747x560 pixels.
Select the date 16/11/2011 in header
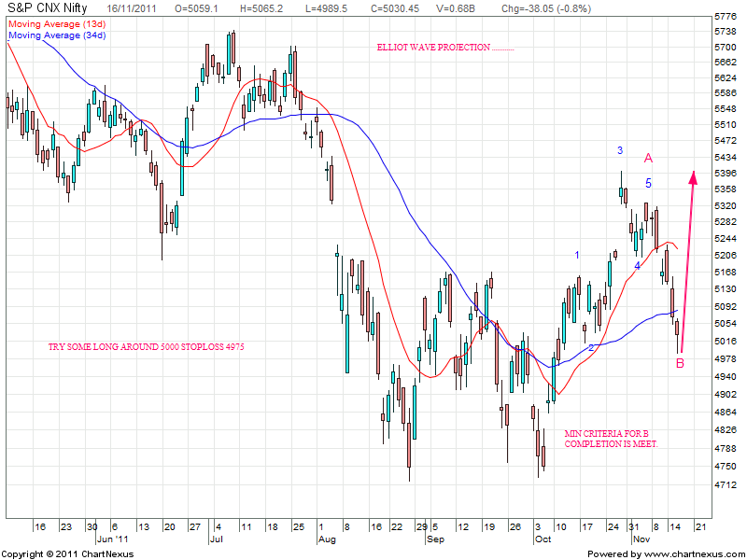pyautogui.click(x=131, y=8)
